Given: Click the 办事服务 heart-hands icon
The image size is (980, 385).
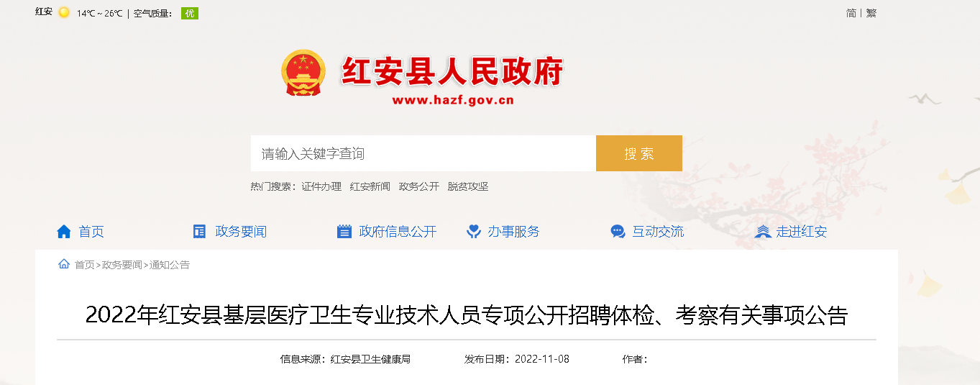Looking at the screenshot, I should [x=473, y=232].
